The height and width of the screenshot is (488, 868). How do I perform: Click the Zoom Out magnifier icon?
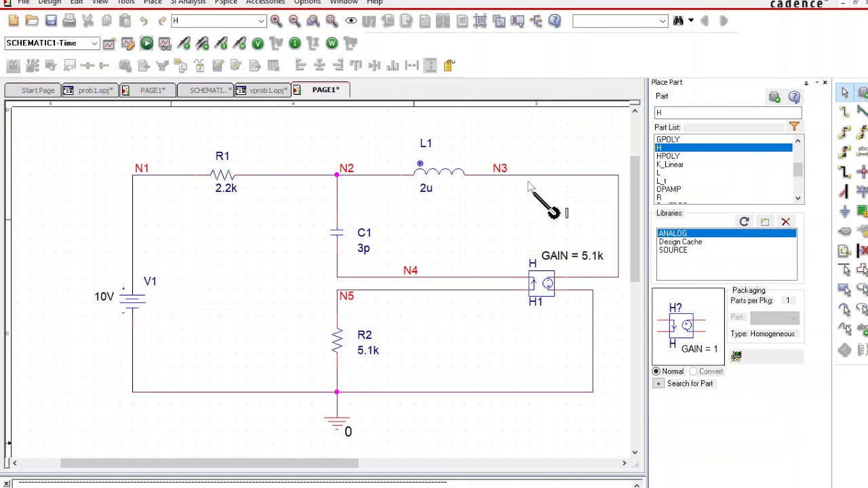point(294,21)
